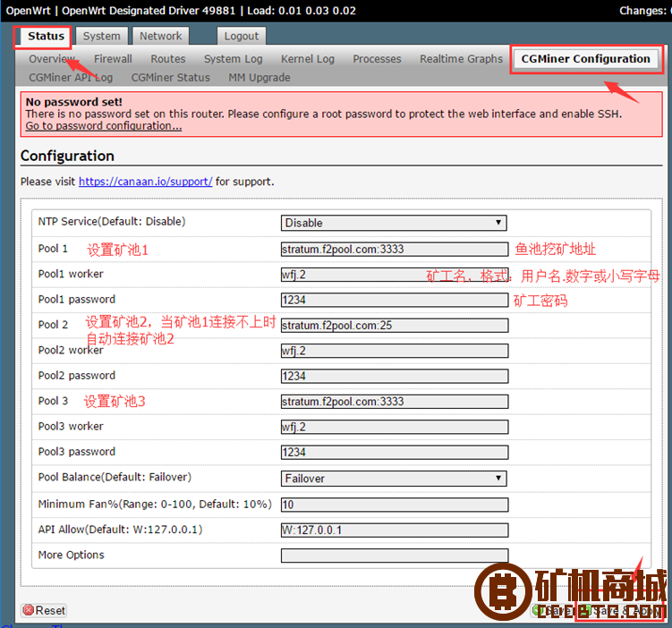This screenshot has width=672, height=628.
Task: Click the Pool Balance(Default: Failover) label
Action: 115,477
